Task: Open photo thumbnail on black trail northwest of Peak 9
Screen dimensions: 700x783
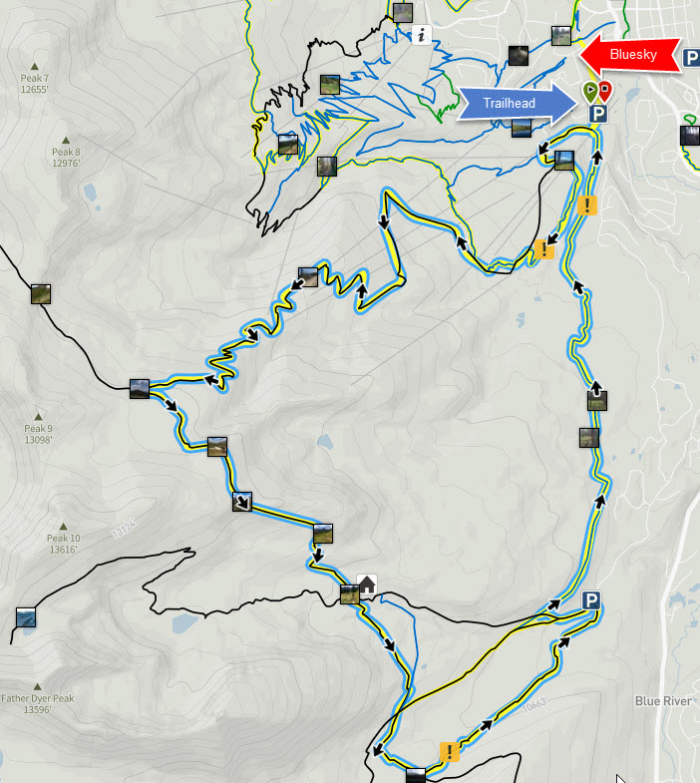Action: click(x=41, y=294)
